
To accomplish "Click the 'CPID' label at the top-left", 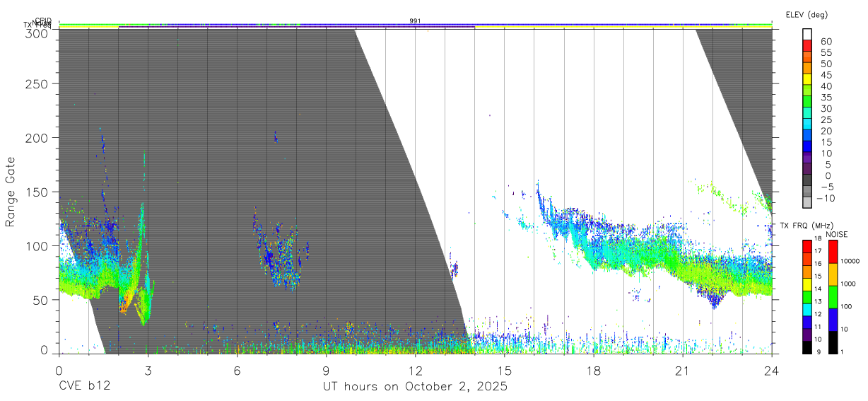I will (x=44, y=21).
